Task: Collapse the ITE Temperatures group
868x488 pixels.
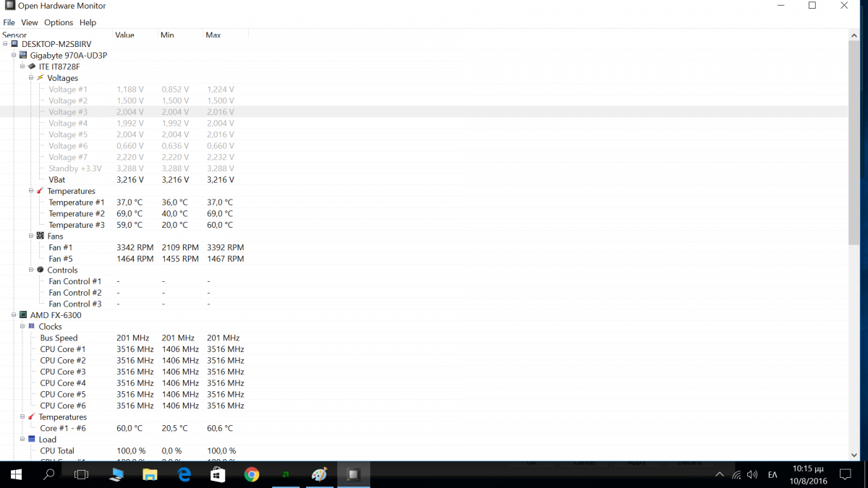Action: tap(31, 191)
